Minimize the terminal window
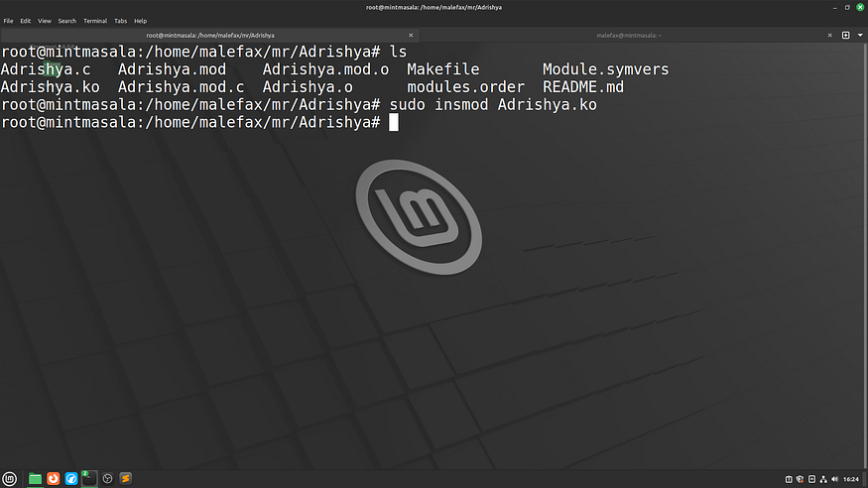Screen dimensions: 868x488 tap(835, 8)
